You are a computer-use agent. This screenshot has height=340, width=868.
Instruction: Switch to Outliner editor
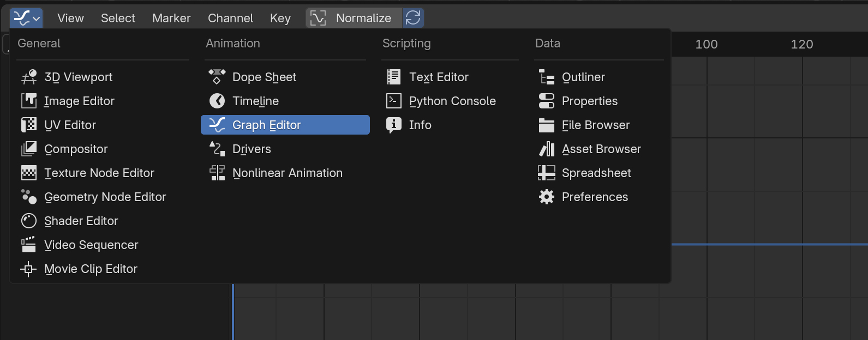point(599,77)
